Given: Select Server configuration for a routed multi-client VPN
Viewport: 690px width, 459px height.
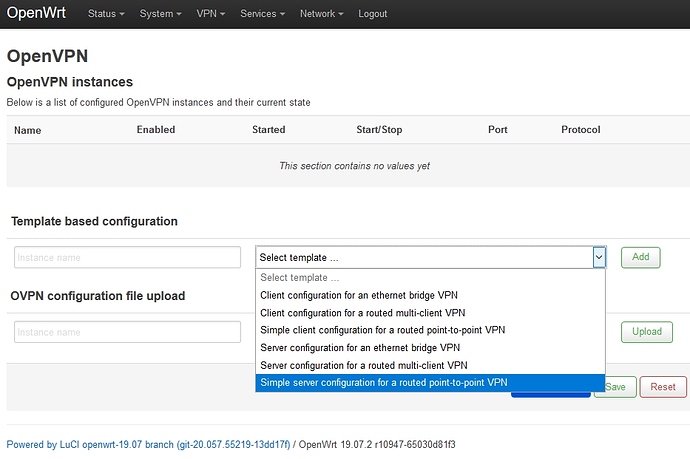Looking at the screenshot, I should click(430, 365).
